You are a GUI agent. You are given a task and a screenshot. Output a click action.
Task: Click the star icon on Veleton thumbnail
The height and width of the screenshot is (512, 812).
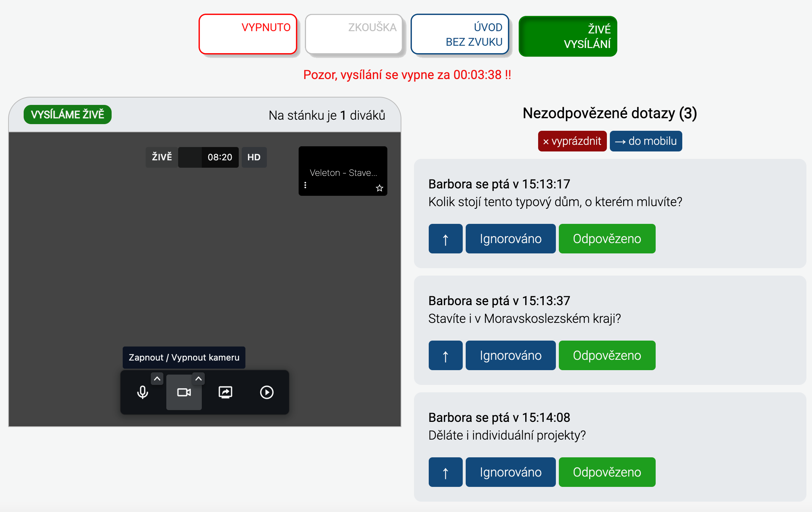pos(379,188)
